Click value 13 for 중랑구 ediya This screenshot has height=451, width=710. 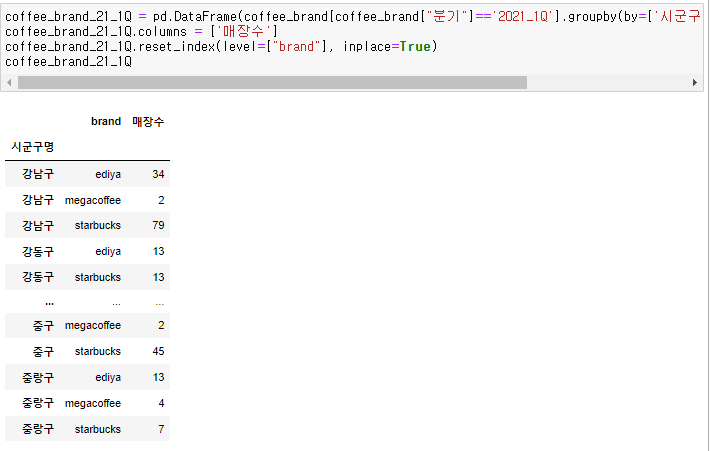pyautogui.click(x=158, y=377)
